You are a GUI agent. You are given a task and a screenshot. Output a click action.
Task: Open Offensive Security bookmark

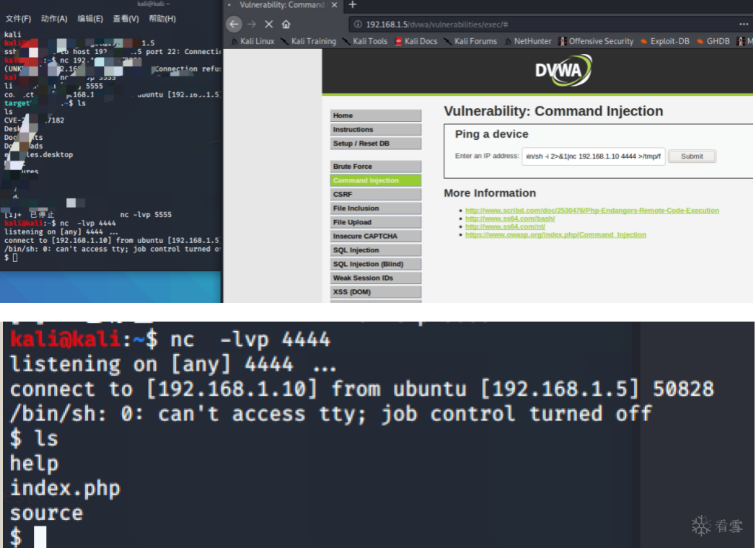[x=596, y=41]
